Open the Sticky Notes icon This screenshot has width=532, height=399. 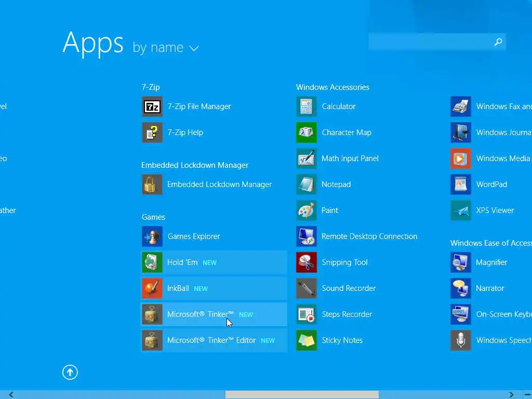(307, 340)
